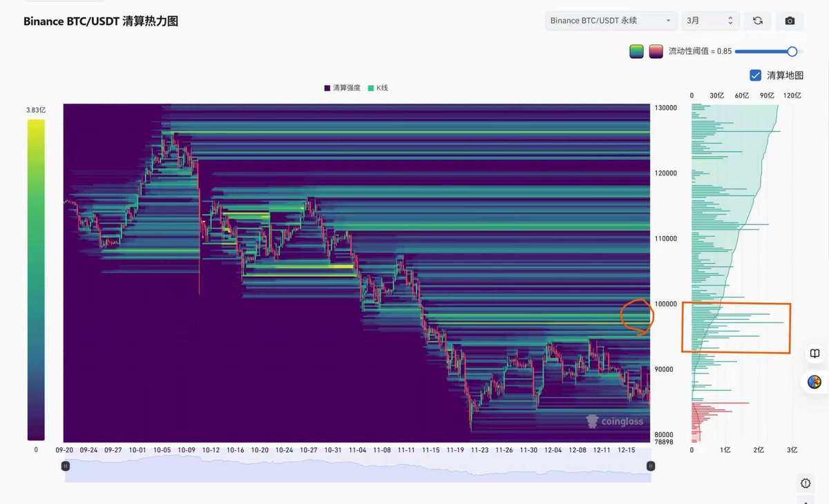
Task: Click the vertical color intensity scale bar
Action: click(x=36, y=280)
